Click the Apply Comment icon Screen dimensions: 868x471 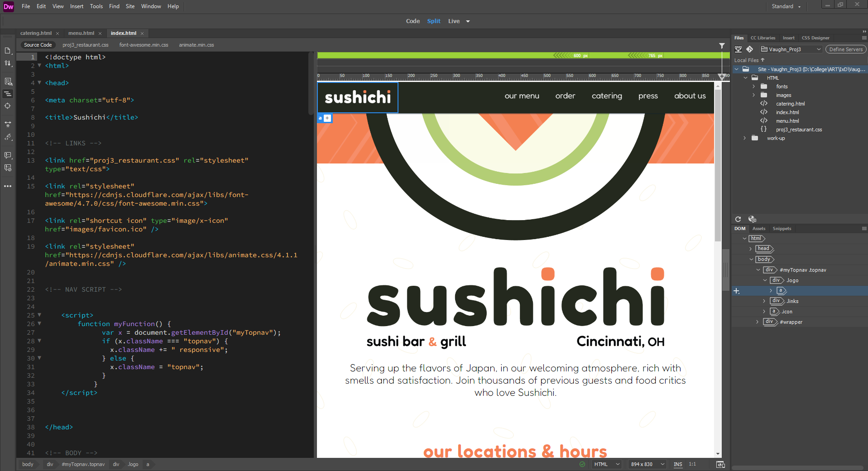pos(8,155)
